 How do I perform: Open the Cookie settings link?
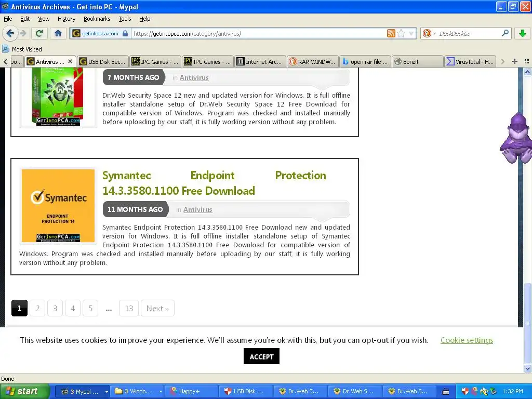[467, 340]
